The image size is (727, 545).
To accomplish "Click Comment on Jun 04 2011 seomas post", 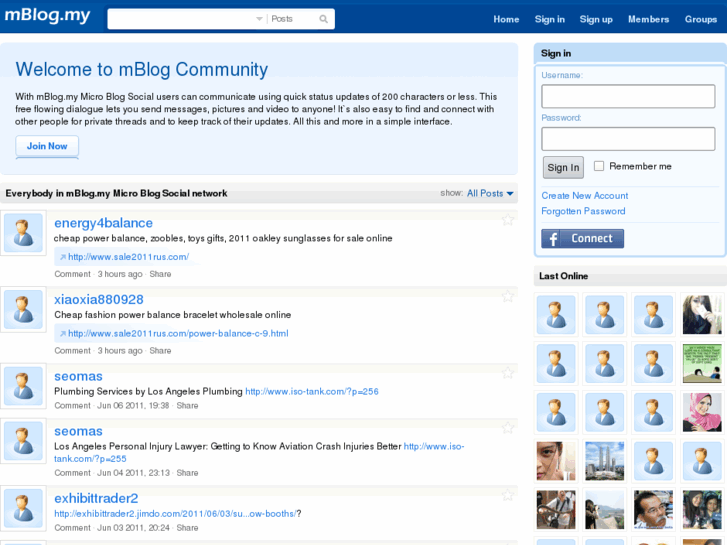I will [72, 473].
